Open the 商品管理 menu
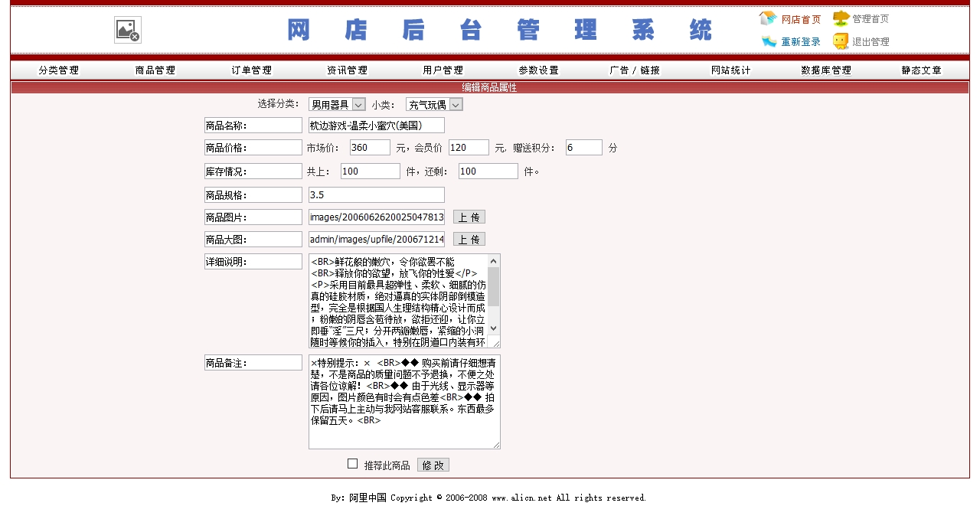The height and width of the screenshot is (506, 980). click(155, 70)
